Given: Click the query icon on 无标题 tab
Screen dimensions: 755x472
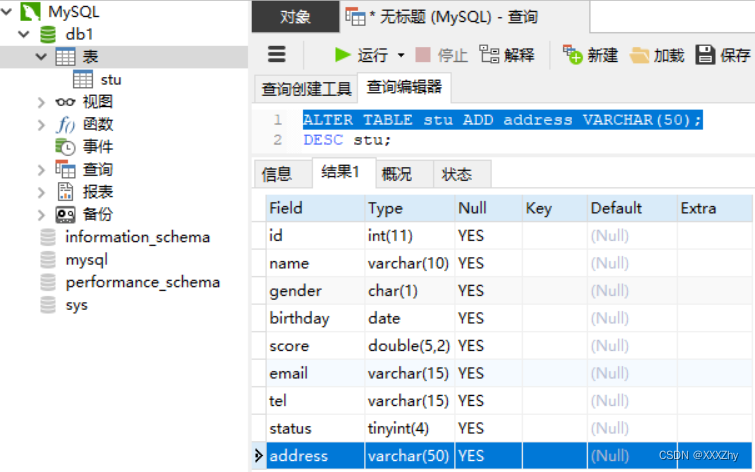Looking at the screenshot, I should coord(355,17).
